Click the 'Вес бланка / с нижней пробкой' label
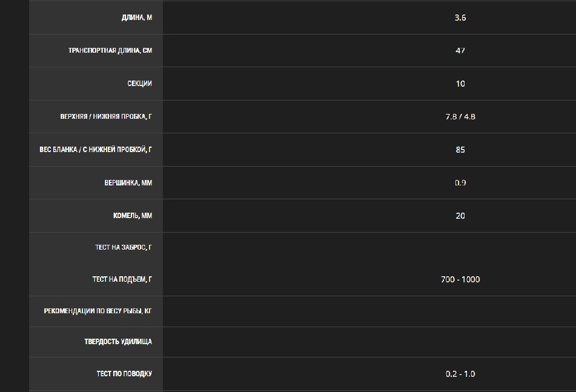Image resolution: width=576 pixels, height=392 pixels. pyautogui.click(x=96, y=150)
